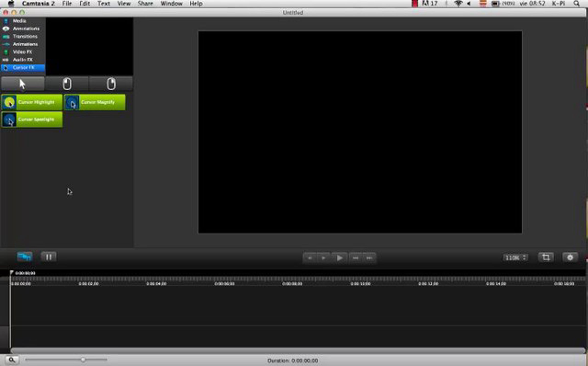588x366 pixels.
Task: Click the Cursor Spotlight effect
Action: pyautogui.click(x=32, y=119)
